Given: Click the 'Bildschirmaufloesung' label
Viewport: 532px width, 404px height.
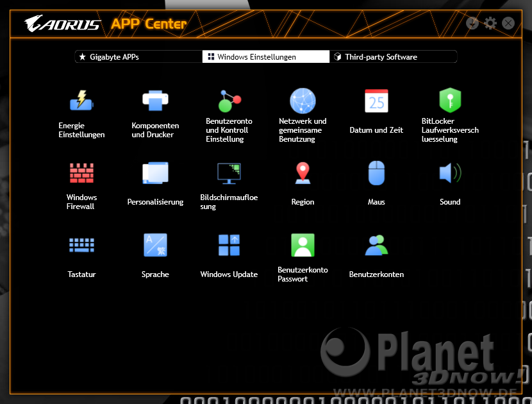Looking at the screenshot, I should point(229,201).
